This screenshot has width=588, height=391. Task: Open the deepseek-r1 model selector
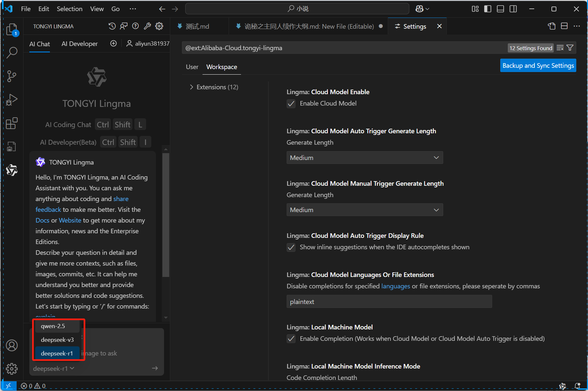[x=54, y=369]
